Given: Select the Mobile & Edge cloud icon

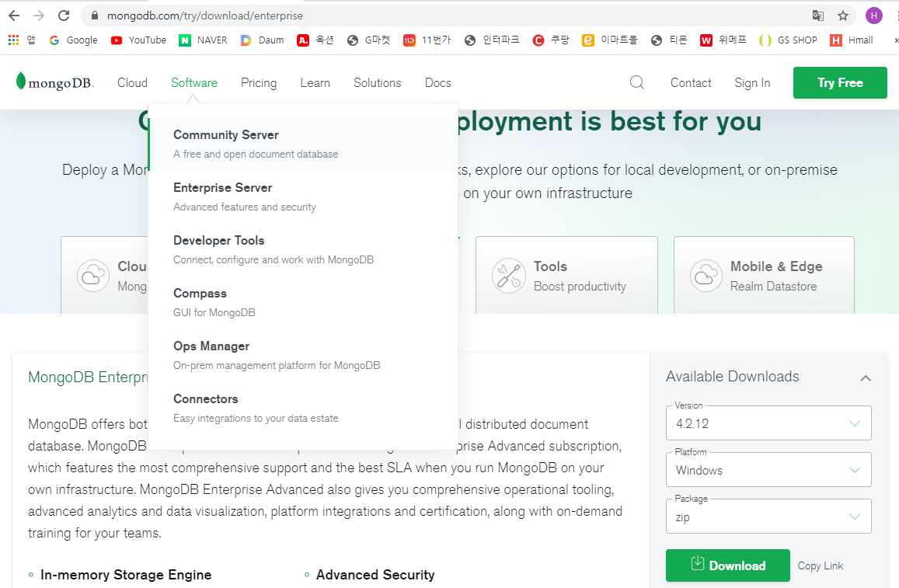Looking at the screenshot, I should 706,276.
